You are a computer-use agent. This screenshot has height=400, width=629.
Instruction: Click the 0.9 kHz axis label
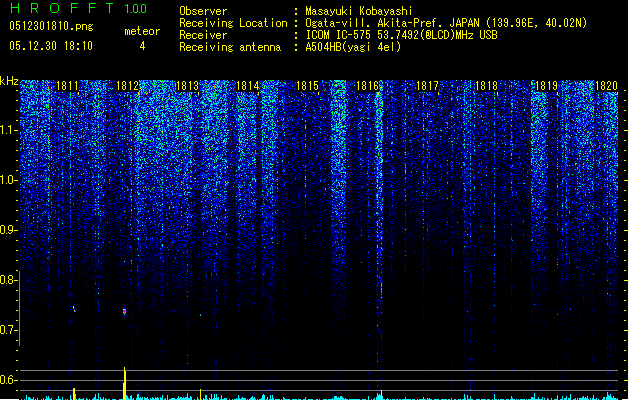[x=9, y=230]
